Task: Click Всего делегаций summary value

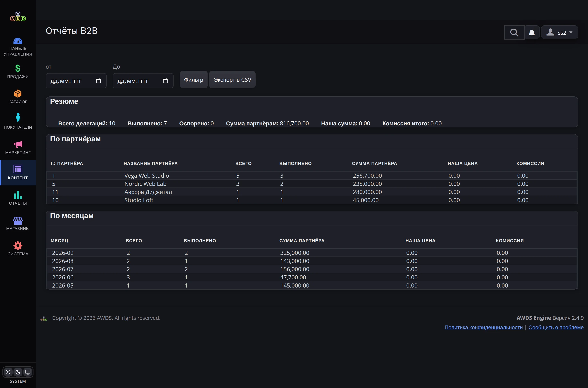Action: click(112, 124)
